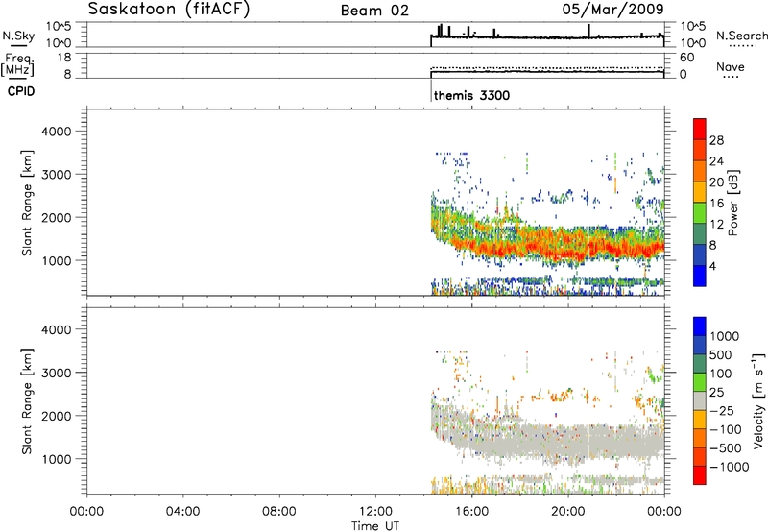
Task: Click the '4000' range label on the power panel
Action: [56, 132]
